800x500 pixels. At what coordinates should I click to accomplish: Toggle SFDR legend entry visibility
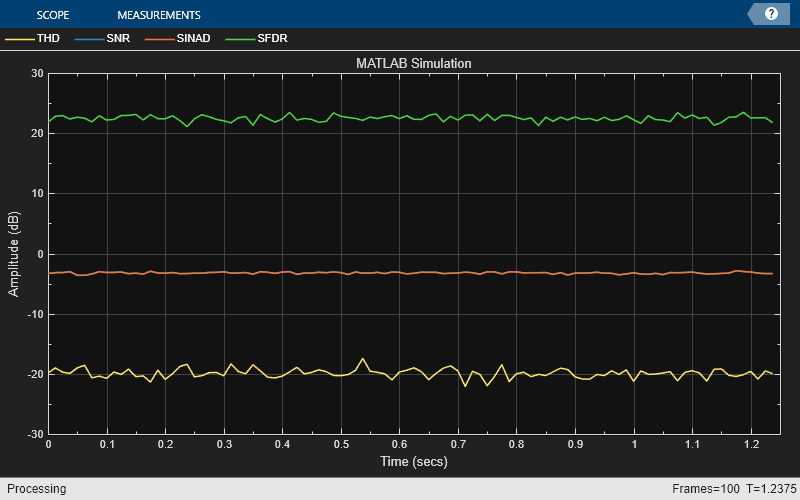[257, 38]
